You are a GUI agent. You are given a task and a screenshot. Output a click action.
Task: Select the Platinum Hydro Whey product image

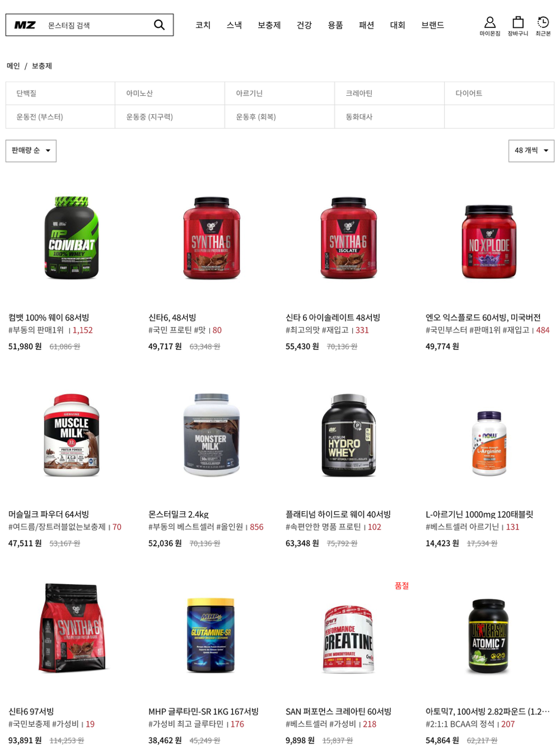(x=348, y=436)
